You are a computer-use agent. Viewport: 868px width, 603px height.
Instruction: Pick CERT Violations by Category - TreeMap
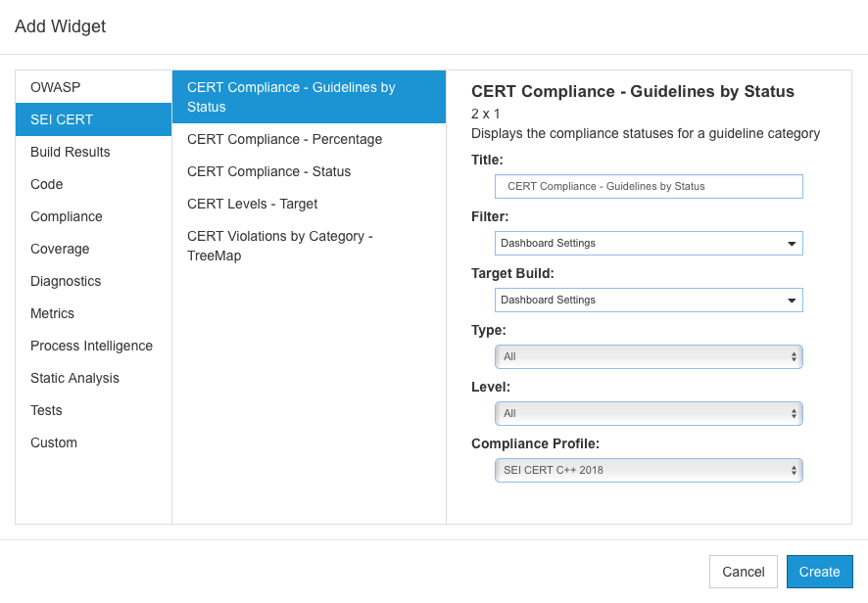click(x=309, y=246)
